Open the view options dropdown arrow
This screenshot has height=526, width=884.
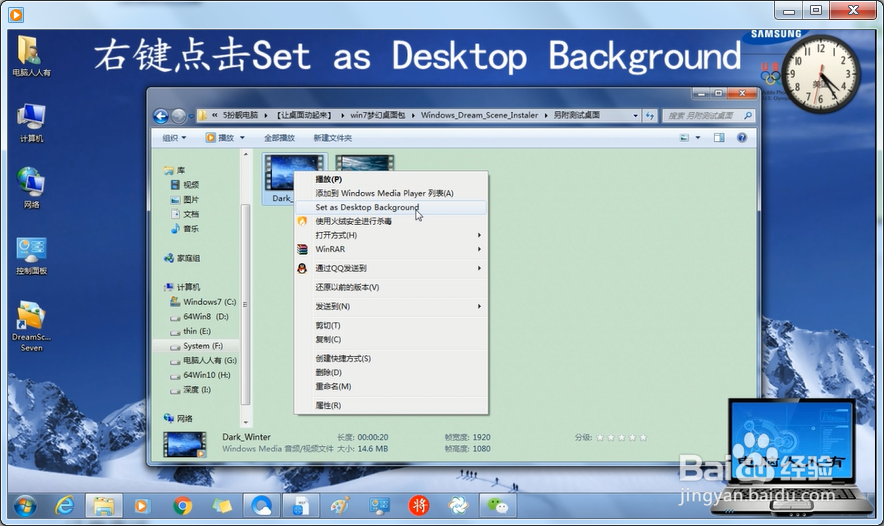click(x=697, y=138)
